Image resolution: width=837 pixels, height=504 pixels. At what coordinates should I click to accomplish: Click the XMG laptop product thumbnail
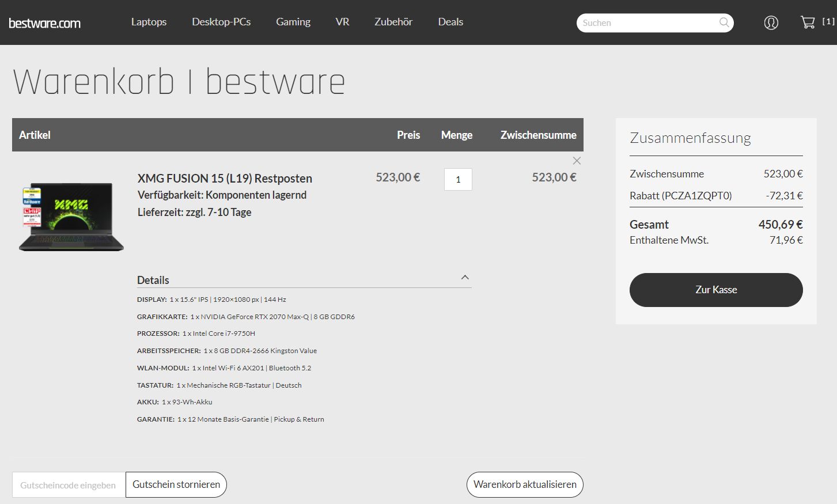71,217
